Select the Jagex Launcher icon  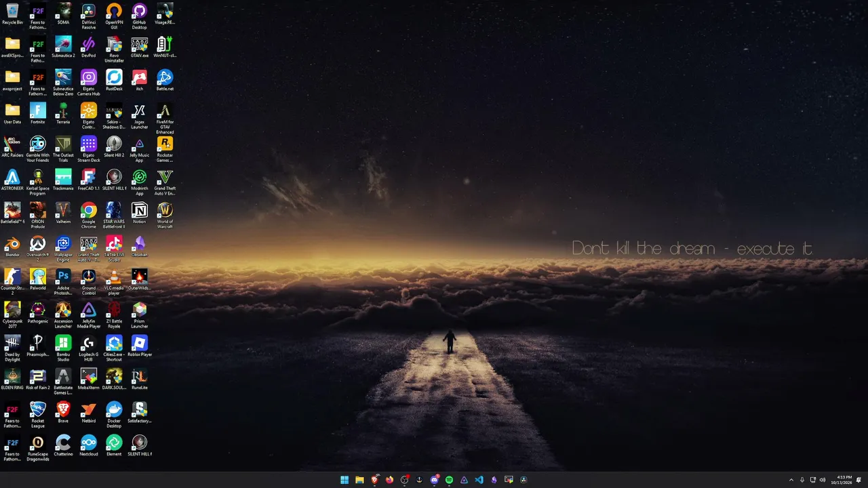tap(140, 116)
